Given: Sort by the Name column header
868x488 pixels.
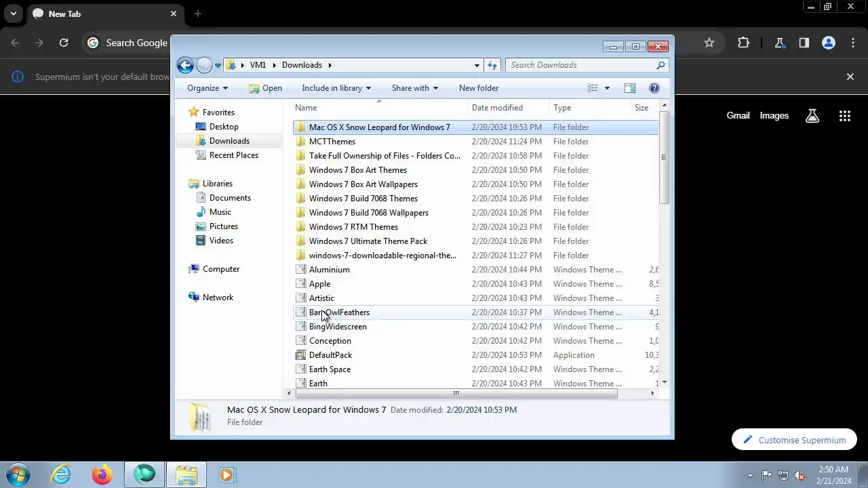Looking at the screenshot, I should 379,108.
